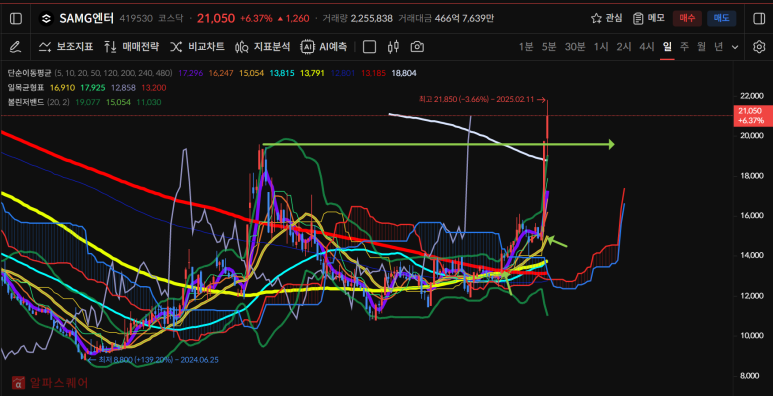Click Ichimoku value 17,925
The image size is (773, 396).
(x=92, y=88)
